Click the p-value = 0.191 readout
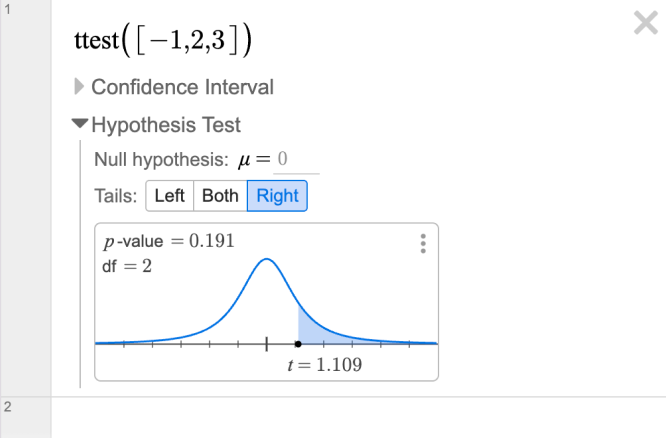The width and height of the screenshot is (666, 440). 169,241
